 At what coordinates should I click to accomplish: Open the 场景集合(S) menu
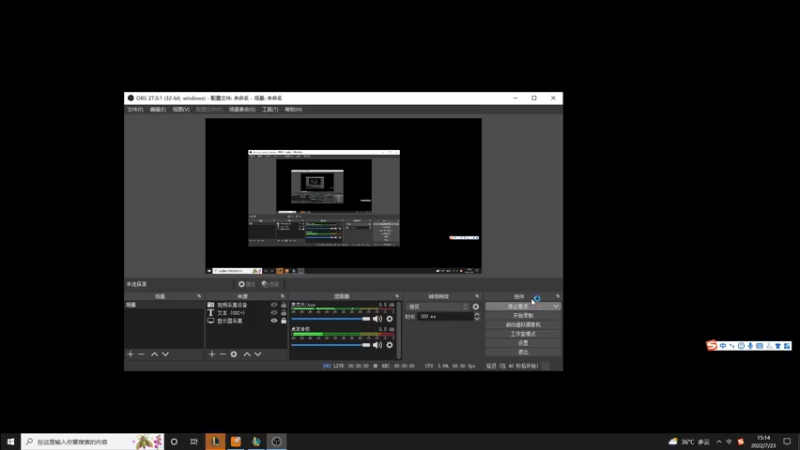pyautogui.click(x=242, y=110)
